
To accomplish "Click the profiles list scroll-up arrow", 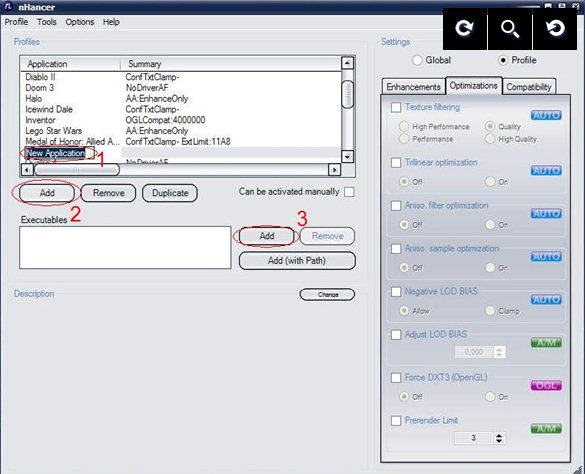I will click(347, 63).
